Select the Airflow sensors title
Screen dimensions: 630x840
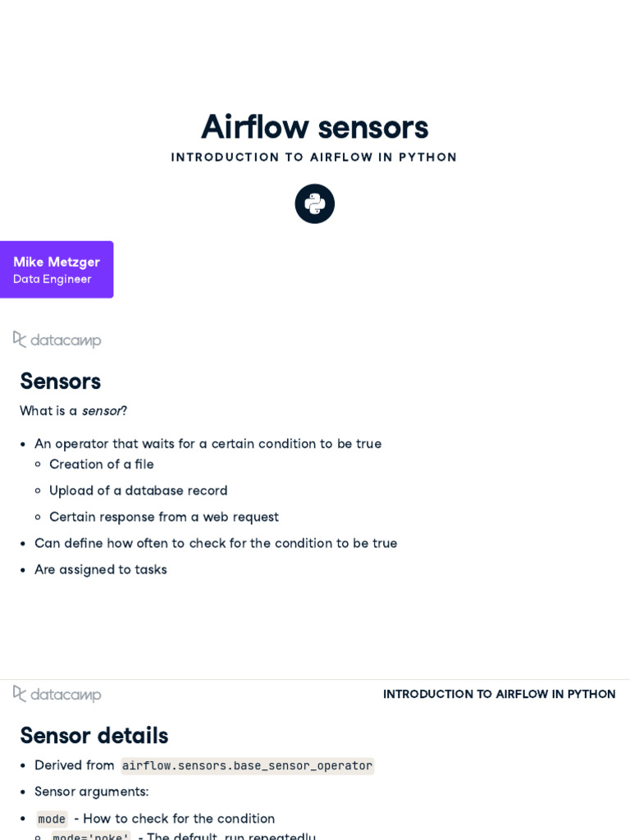(x=315, y=127)
